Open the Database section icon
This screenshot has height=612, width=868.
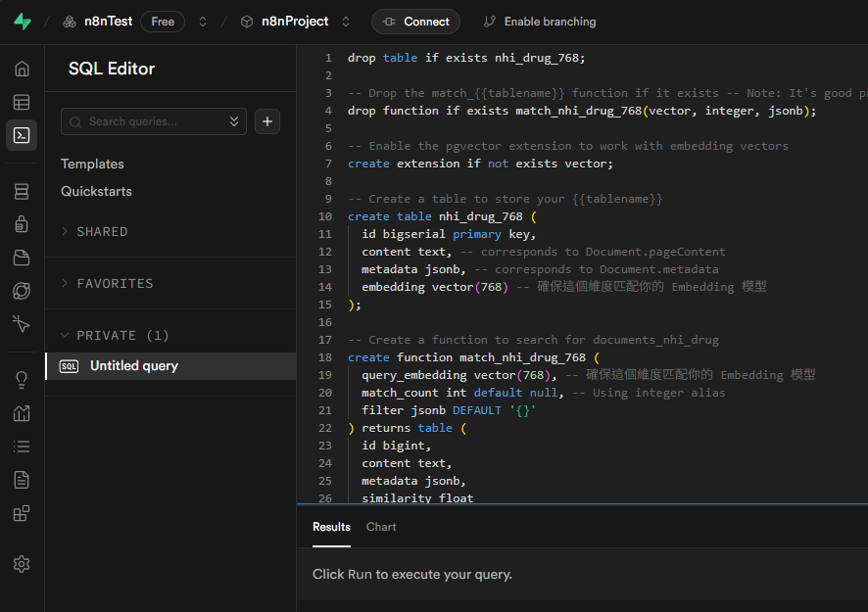click(x=22, y=191)
